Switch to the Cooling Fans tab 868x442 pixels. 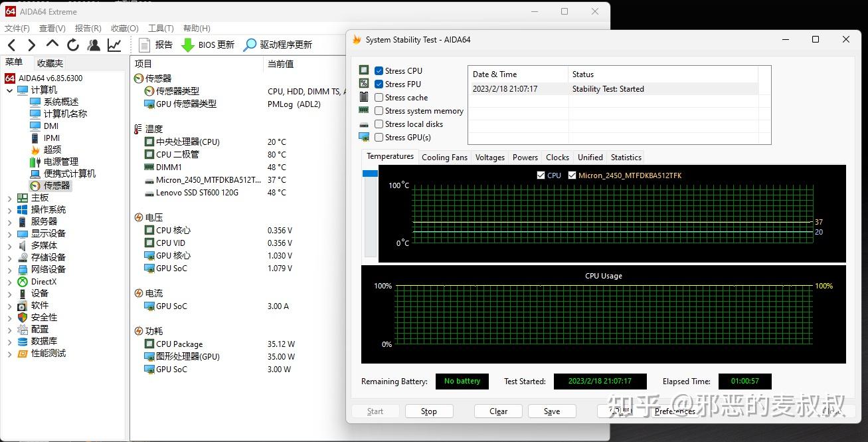444,158
